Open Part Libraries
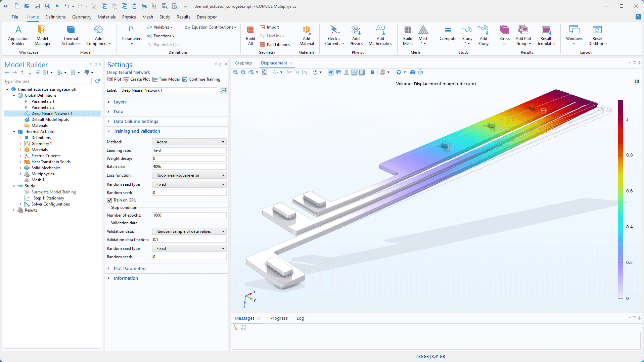The image size is (644, 362). tap(275, 45)
